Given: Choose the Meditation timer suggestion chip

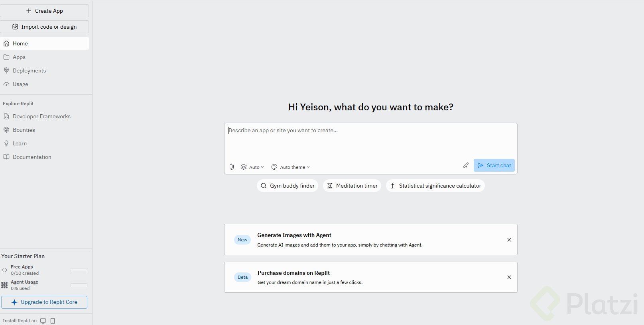Looking at the screenshot, I should [352, 186].
